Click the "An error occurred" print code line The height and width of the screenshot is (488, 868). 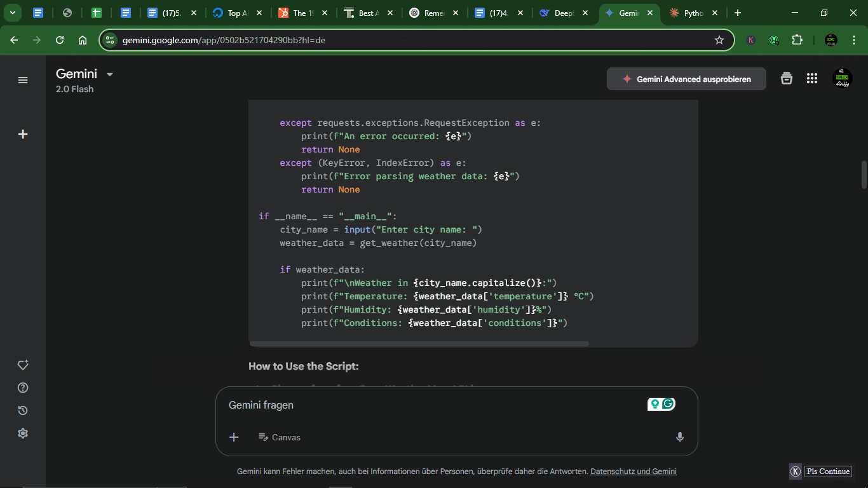click(x=386, y=136)
